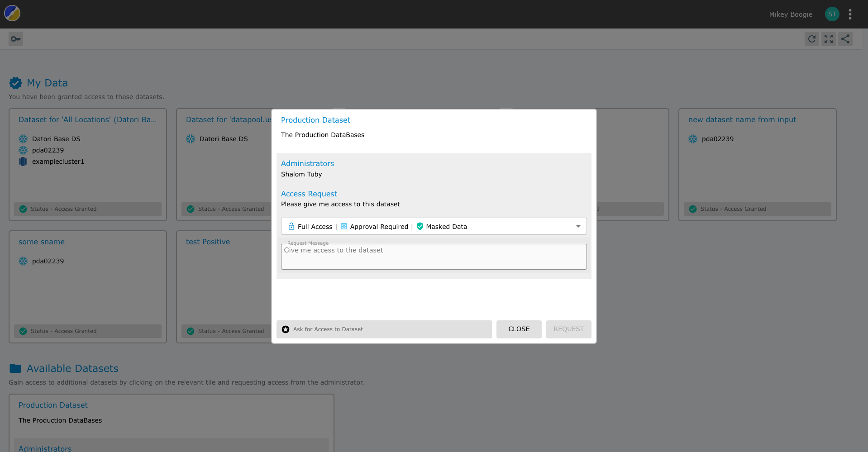Click the Full Access lock icon

(x=291, y=226)
